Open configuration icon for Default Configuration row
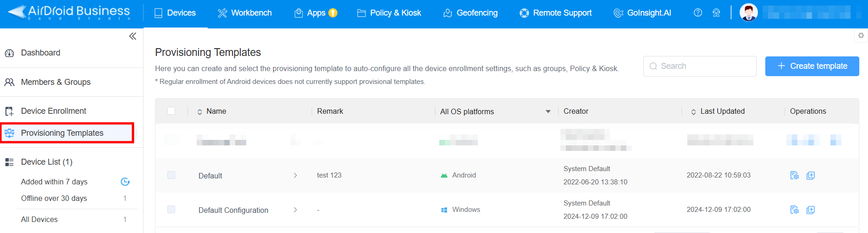868x233 pixels. pos(795,210)
